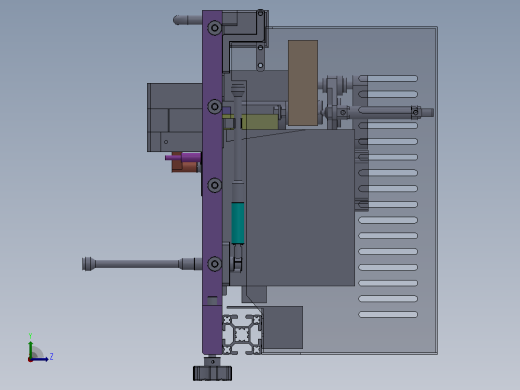Select the tan rectangular block
This screenshot has width=520, height=390.
[x=303, y=83]
